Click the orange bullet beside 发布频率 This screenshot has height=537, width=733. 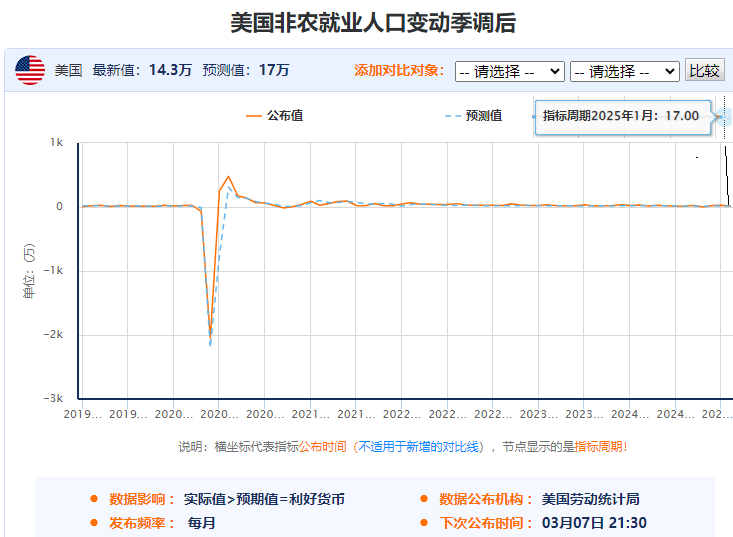[x=93, y=523]
